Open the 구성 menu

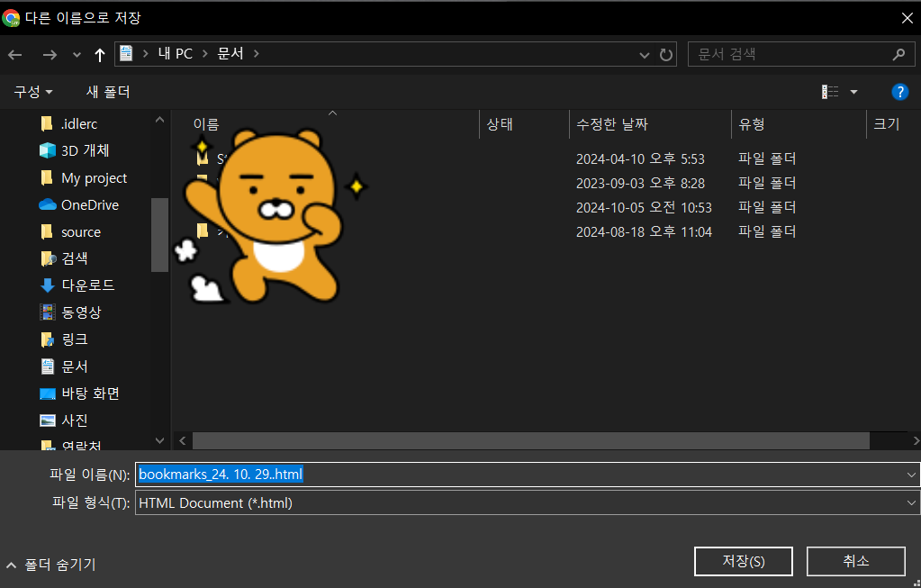click(x=33, y=92)
